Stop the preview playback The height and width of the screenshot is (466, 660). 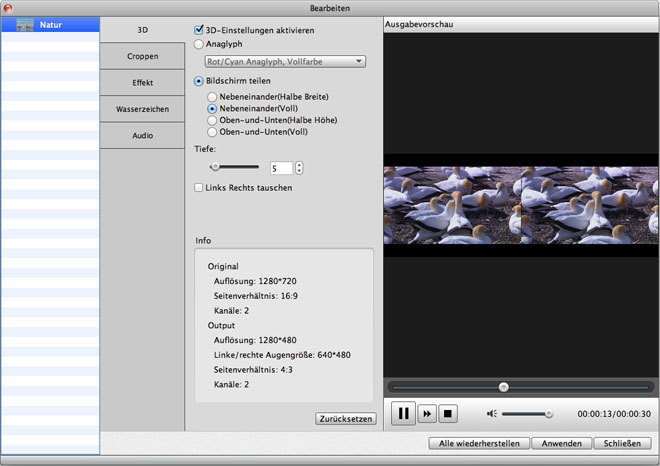(x=448, y=414)
